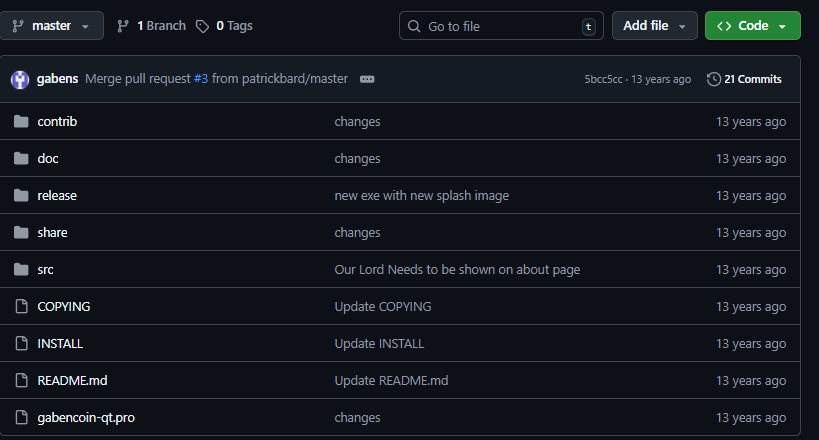This screenshot has width=819, height=440.
Task: Click the branch icon beside 1 Branch
Action: [123, 26]
